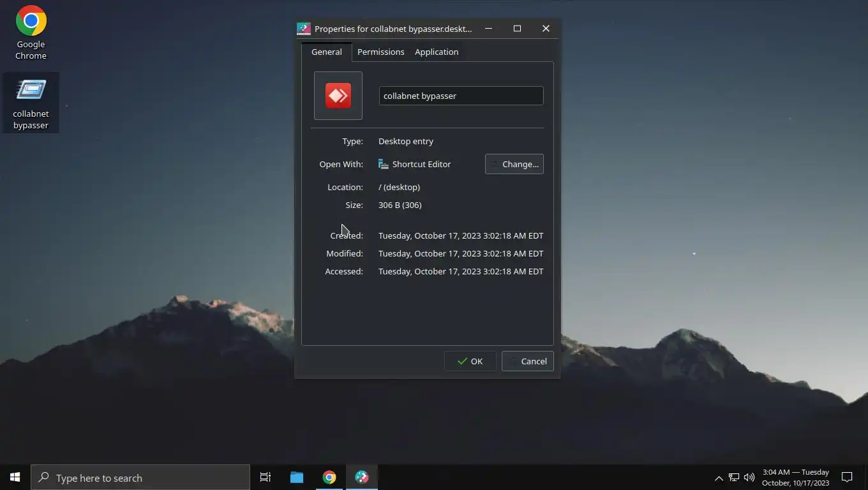Open the Windows Start menu
868x490 pixels.
tap(15, 477)
